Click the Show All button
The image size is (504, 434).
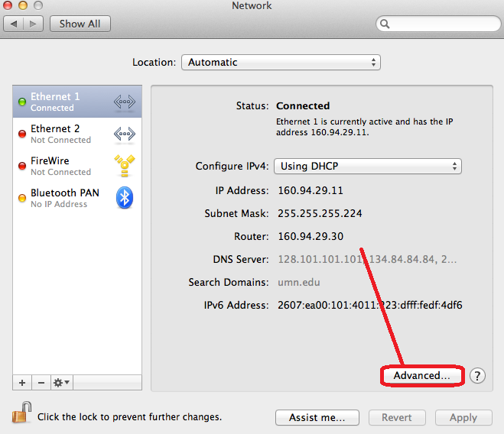80,24
